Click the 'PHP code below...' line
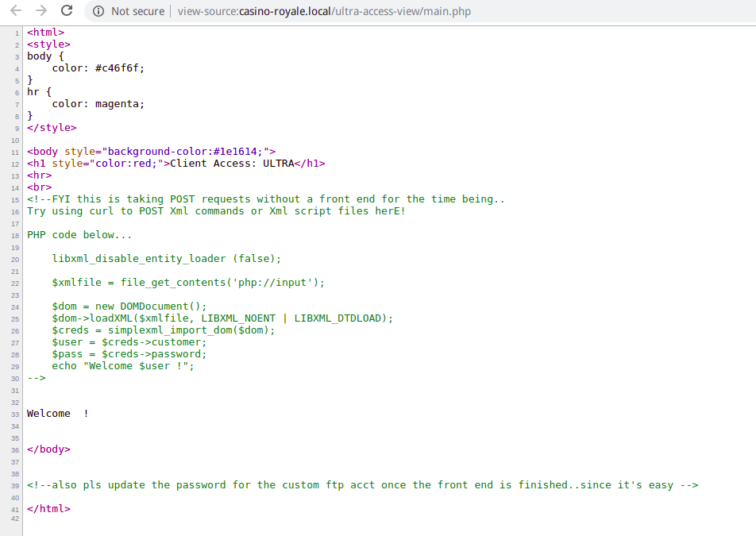756x536 pixels. click(x=79, y=235)
